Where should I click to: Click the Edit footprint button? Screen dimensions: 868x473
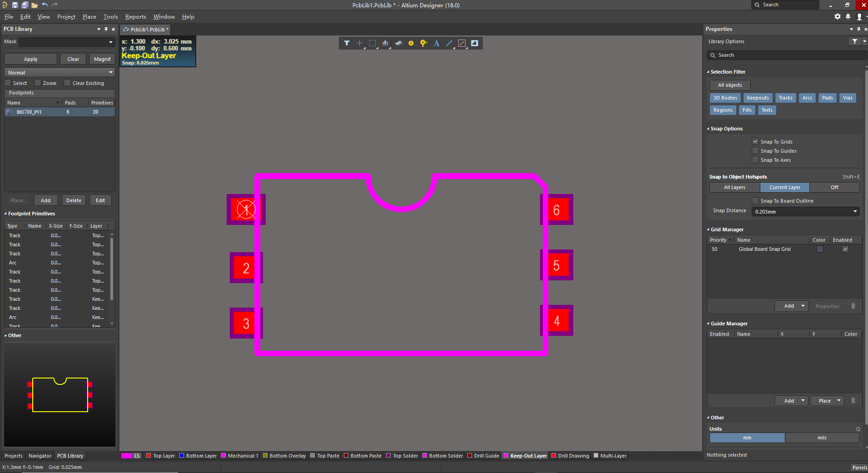[x=100, y=200]
